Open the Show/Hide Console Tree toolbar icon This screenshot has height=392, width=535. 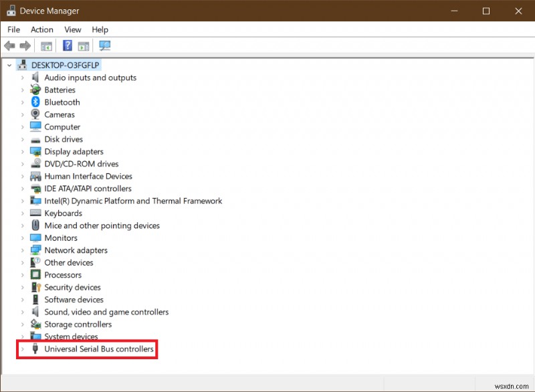click(45, 45)
